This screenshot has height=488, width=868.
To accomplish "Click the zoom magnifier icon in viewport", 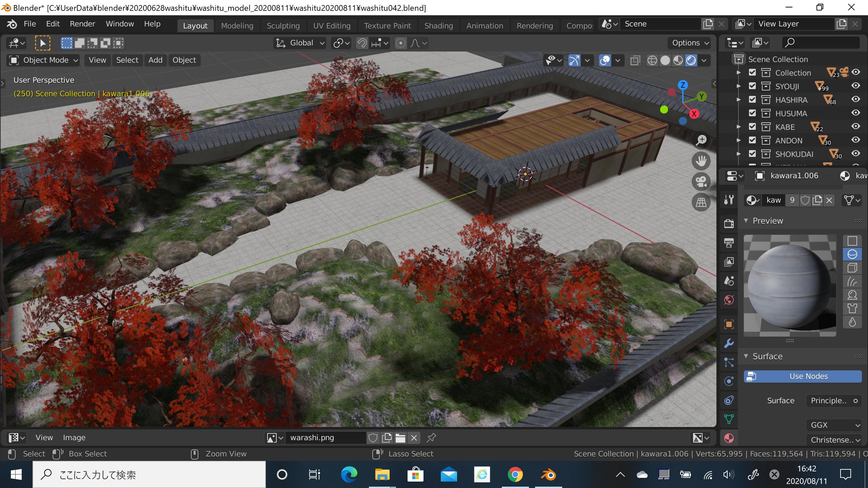I will click(x=701, y=140).
